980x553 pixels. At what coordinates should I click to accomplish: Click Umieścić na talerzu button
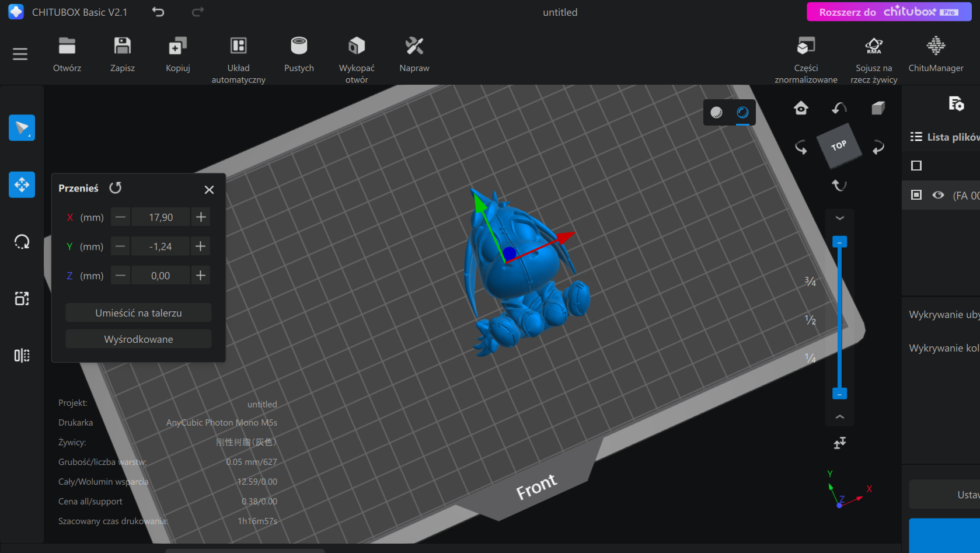click(x=138, y=313)
